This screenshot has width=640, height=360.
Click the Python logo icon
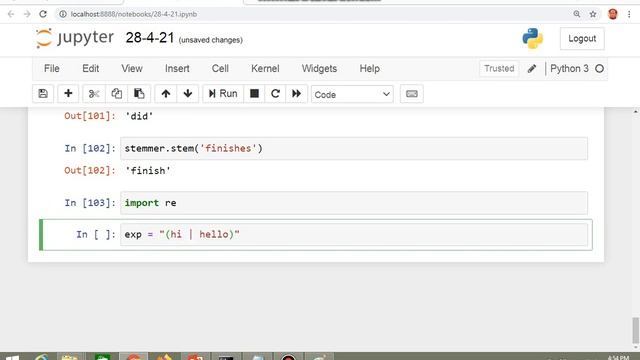(x=533, y=38)
